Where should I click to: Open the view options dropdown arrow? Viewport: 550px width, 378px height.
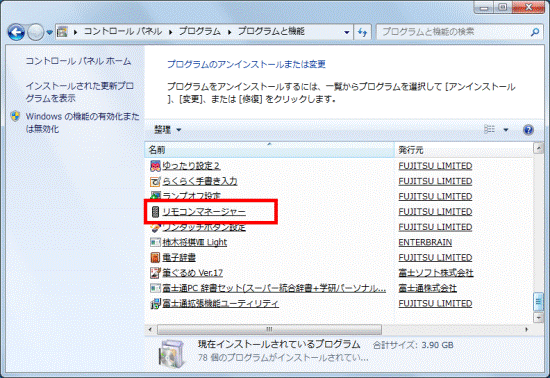[506, 130]
